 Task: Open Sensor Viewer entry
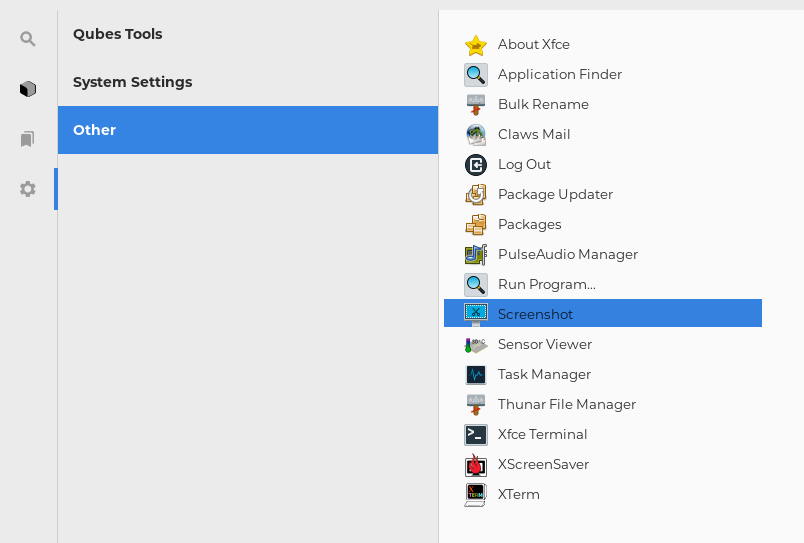click(x=603, y=345)
